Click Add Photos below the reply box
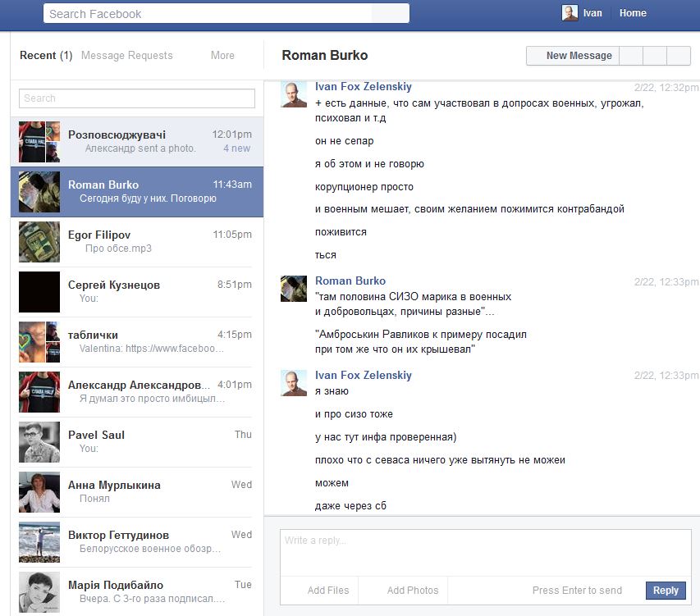 click(x=412, y=591)
